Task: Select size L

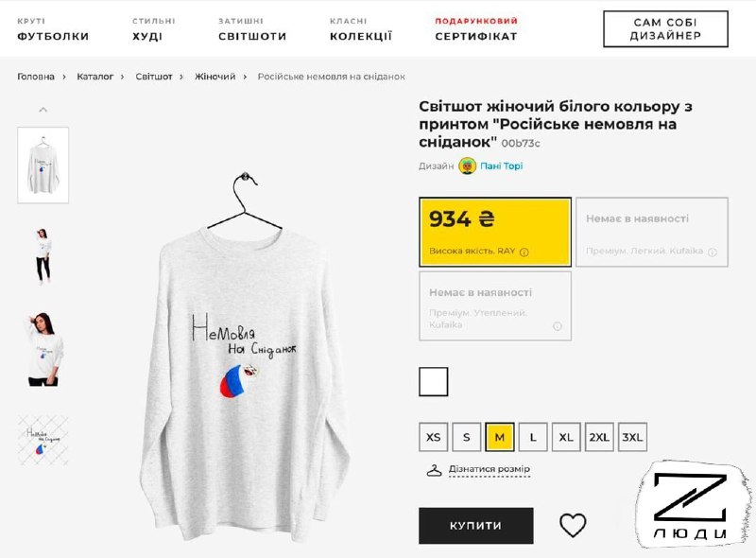Action: click(x=532, y=437)
